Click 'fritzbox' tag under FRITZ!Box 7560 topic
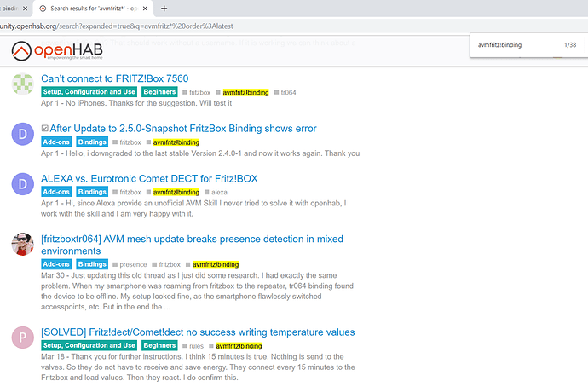This screenshot has height=387, width=588. click(x=199, y=93)
